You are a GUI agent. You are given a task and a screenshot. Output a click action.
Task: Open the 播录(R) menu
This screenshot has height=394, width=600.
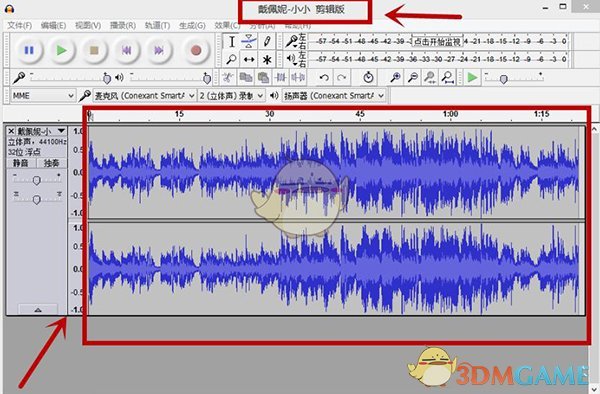coord(122,26)
